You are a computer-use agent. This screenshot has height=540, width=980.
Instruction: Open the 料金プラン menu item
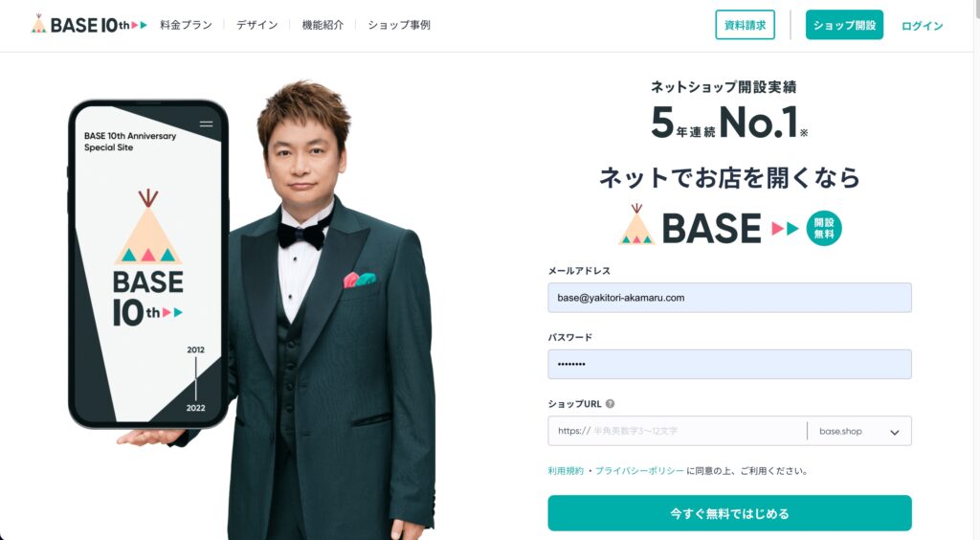186,25
